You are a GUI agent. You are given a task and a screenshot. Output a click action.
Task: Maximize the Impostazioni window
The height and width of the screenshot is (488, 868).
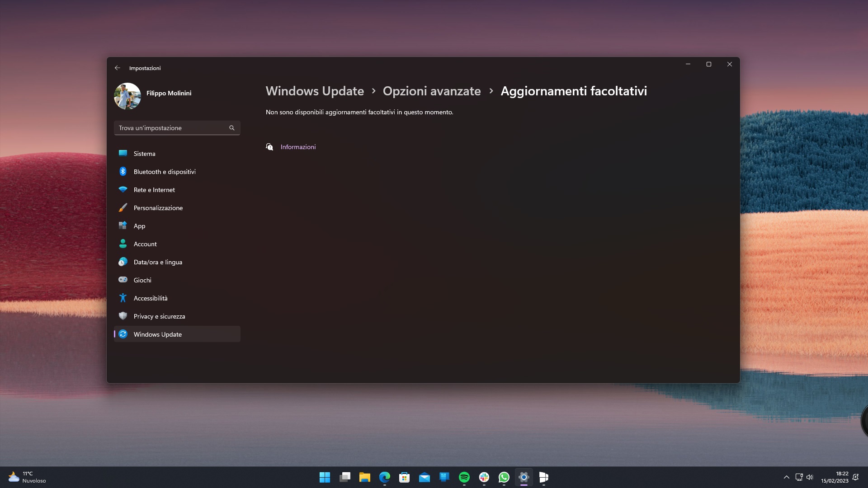pos(709,64)
